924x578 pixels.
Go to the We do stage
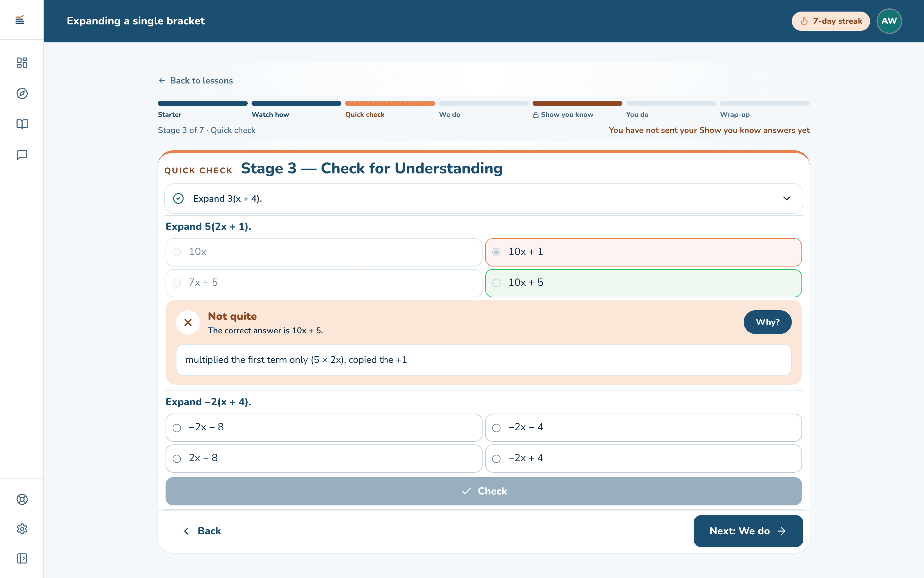pyautogui.click(x=449, y=115)
